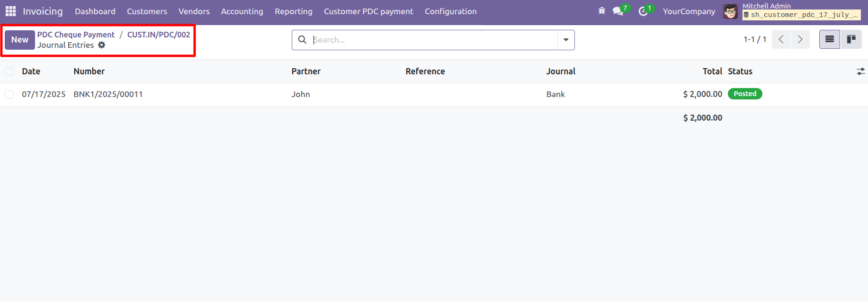The height and width of the screenshot is (302, 868).
Task: Open the Customer PDC payment menu
Action: coord(368,11)
